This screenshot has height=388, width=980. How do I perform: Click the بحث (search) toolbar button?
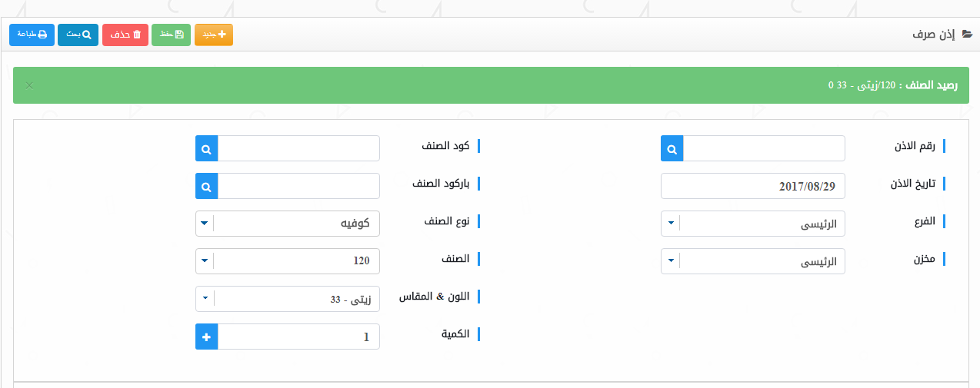[x=78, y=35]
